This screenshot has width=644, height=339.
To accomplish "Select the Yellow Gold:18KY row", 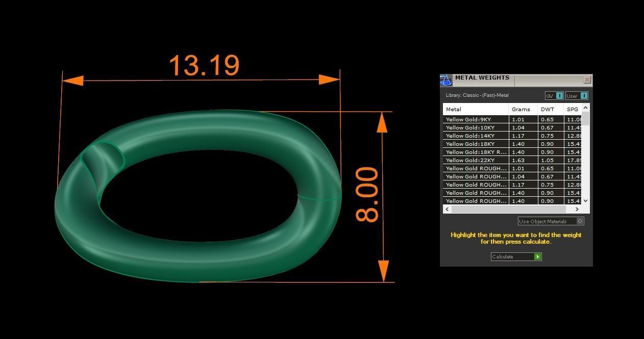I will pos(512,144).
